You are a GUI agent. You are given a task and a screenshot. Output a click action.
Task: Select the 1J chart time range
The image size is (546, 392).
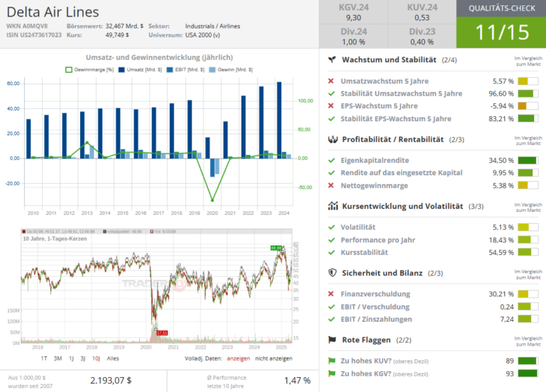71,358
